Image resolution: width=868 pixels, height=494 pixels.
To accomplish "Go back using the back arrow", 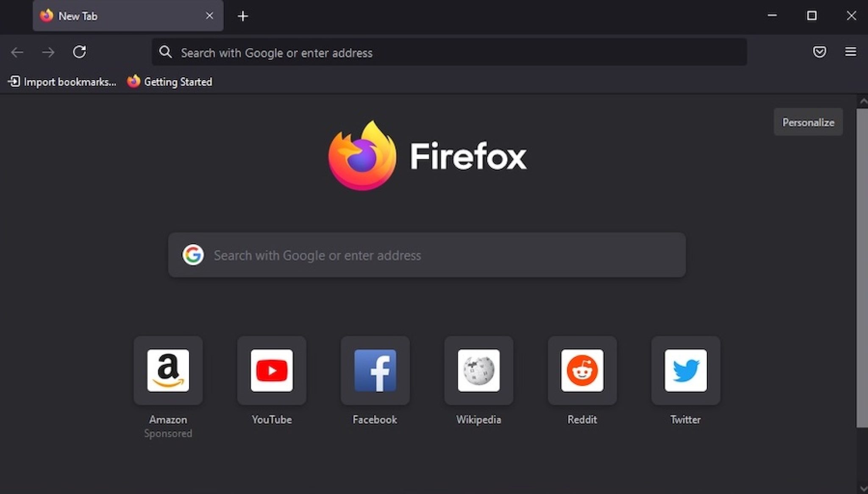I will (17, 52).
